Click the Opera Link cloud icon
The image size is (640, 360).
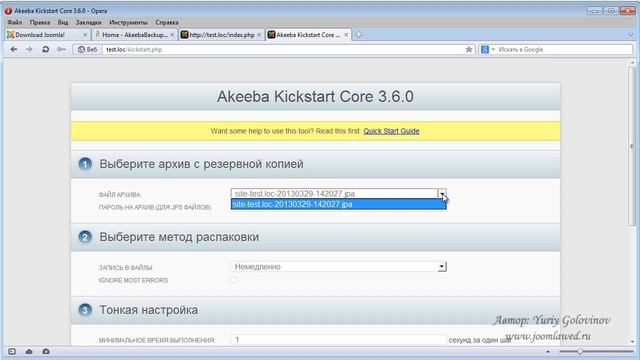(x=29, y=351)
